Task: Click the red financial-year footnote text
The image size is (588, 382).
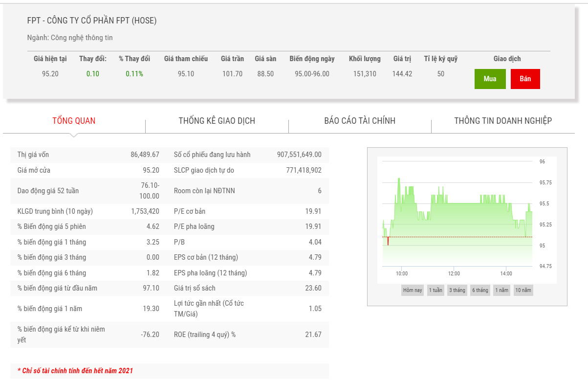Action: pyautogui.click(x=75, y=371)
